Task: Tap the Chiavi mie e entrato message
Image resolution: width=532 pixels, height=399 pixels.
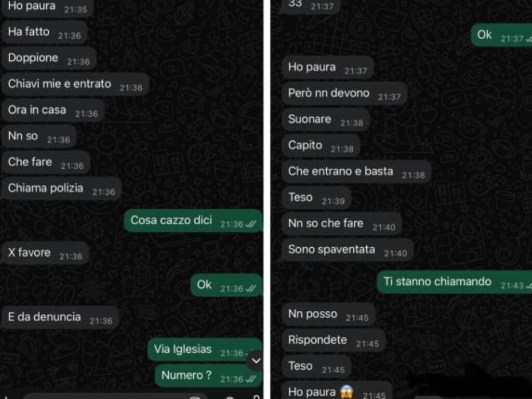Action: coord(75,84)
